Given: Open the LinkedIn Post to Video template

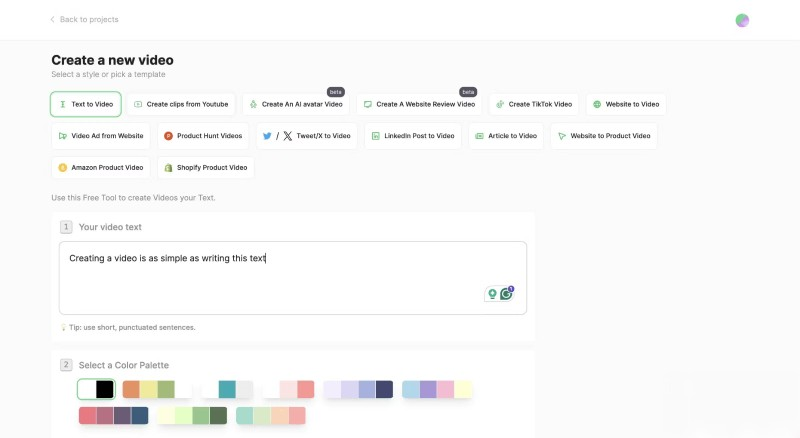Looking at the screenshot, I should pyautogui.click(x=412, y=136).
